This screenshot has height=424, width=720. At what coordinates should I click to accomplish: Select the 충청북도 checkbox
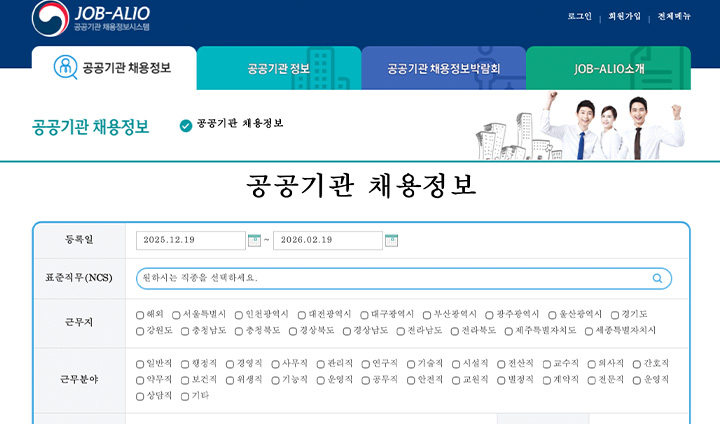pyautogui.click(x=239, y=331)
